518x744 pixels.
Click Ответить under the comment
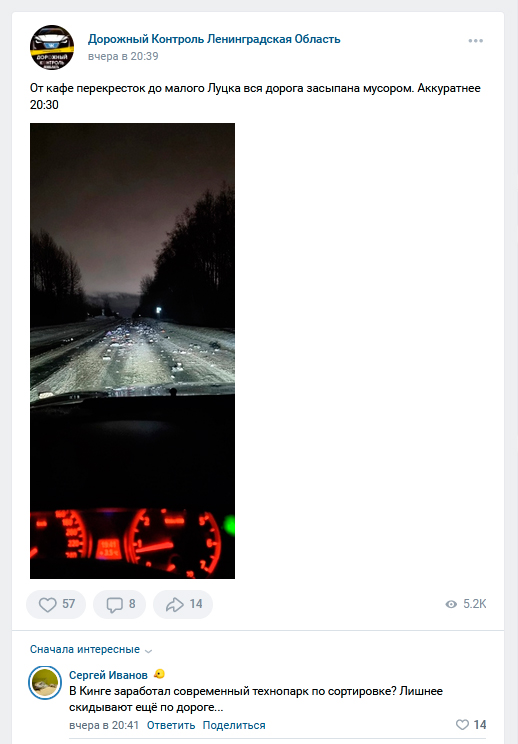point(171,725)
